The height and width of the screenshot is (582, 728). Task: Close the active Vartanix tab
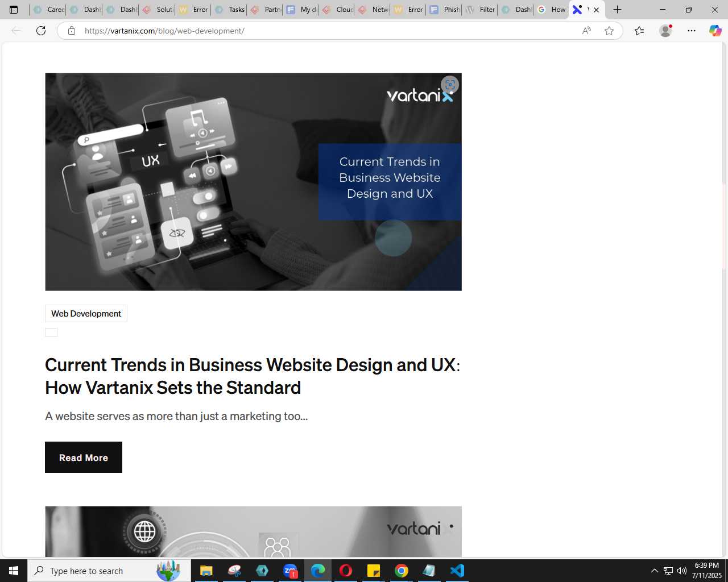[596, 10]
